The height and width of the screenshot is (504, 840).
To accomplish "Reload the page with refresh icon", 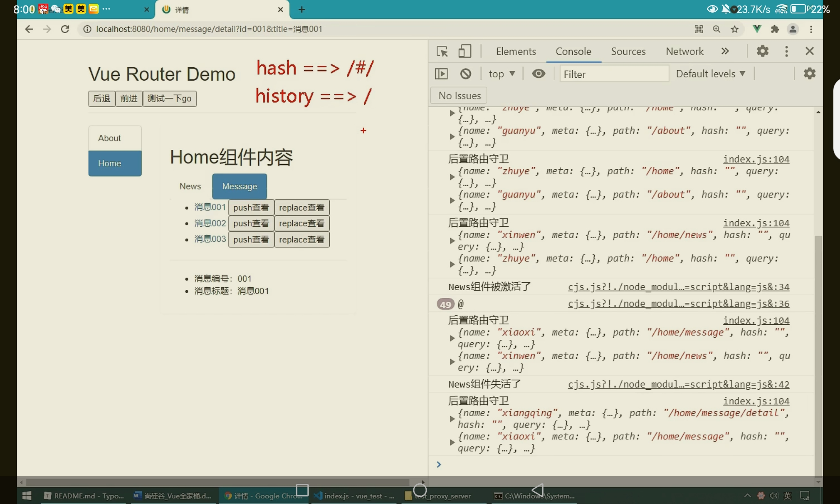I will coord(65,29).
